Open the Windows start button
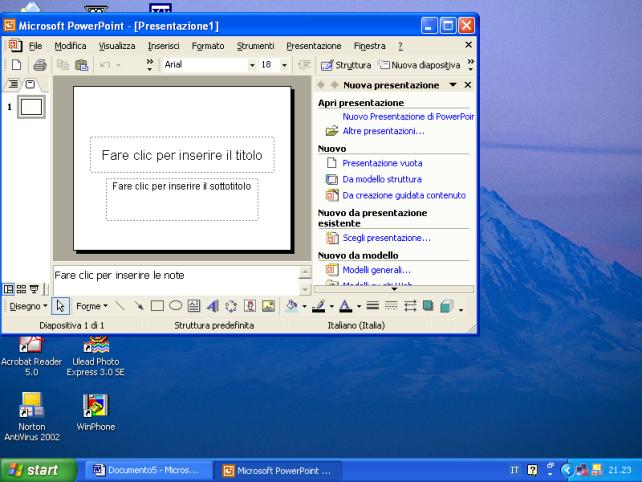642x482 pixels. 38,470
